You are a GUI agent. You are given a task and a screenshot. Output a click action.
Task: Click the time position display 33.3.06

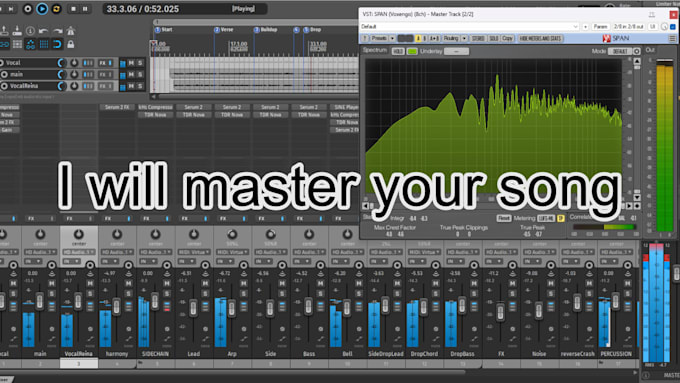pyautogui.click(x=142, y=9)
